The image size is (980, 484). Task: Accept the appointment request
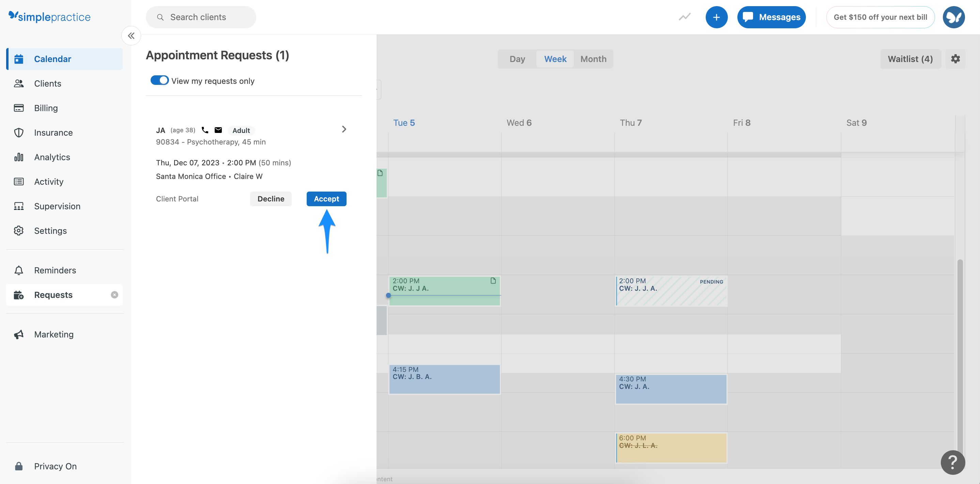(x=326, y=199)
